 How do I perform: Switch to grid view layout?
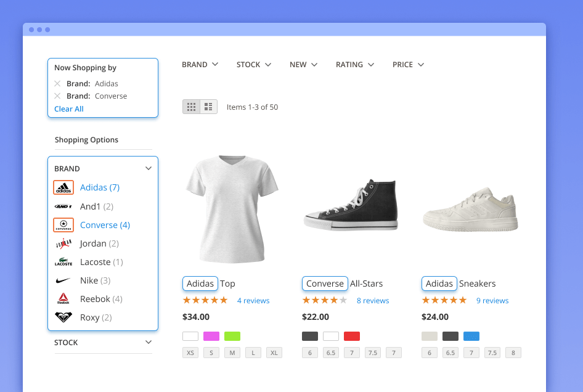(192, 107)
